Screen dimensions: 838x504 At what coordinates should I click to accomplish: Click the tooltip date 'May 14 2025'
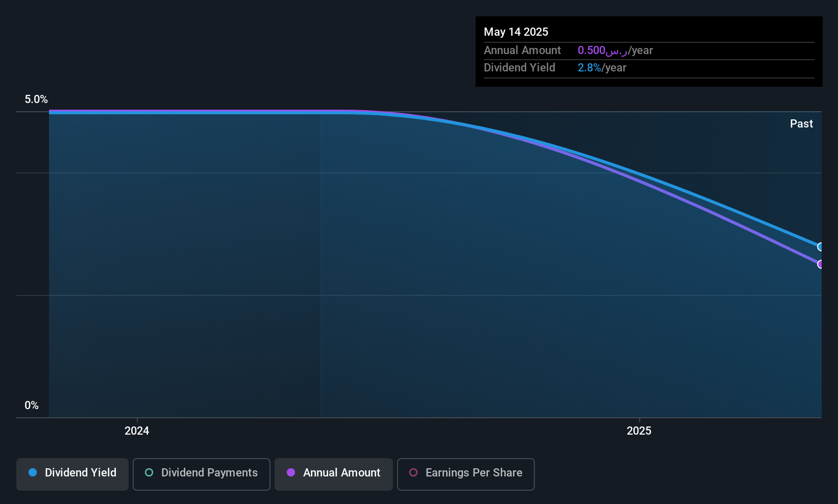516,32
